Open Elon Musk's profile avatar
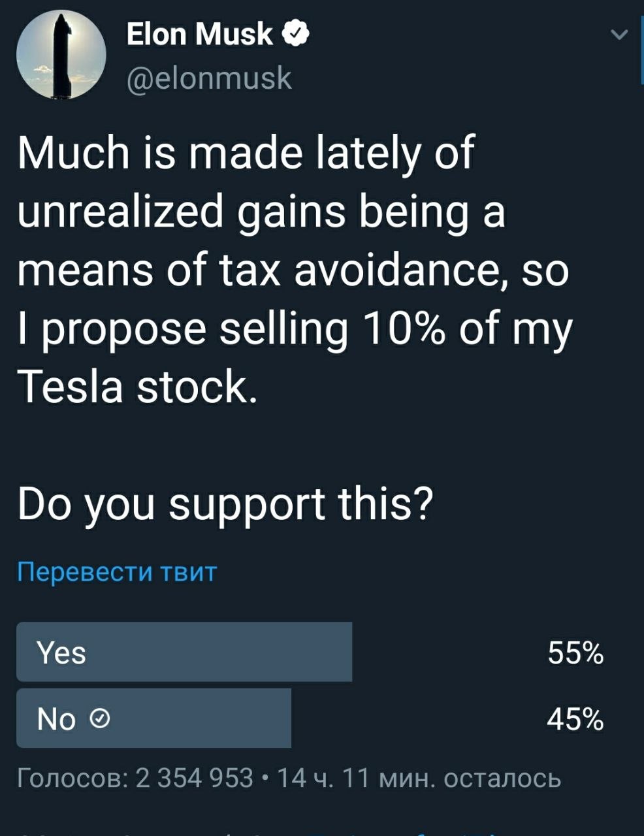 pos(61,55)
